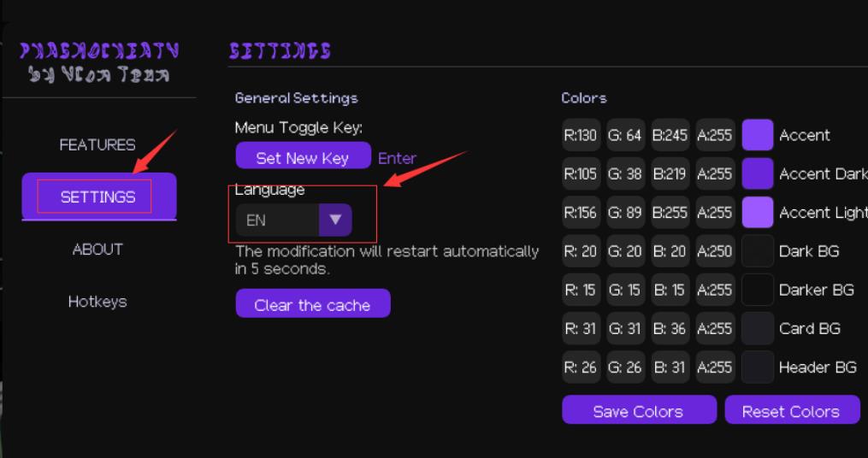This screenshot has height=458, width=868.
Task: Click the Accent Dark color swatch
Action: pos(758,173)
